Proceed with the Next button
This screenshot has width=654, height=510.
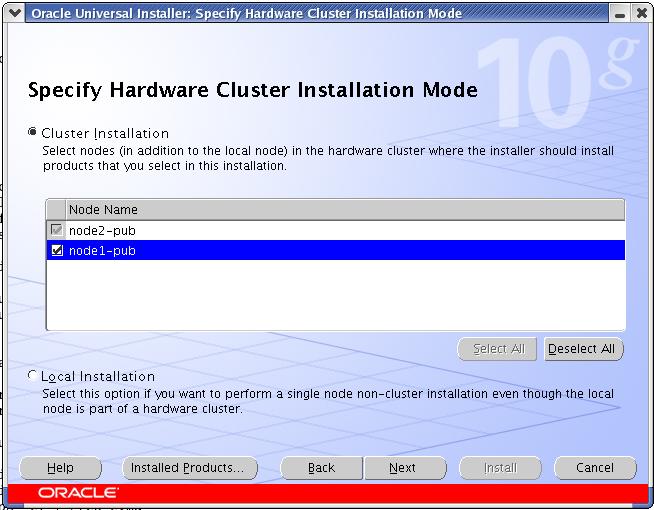[405, 468]
